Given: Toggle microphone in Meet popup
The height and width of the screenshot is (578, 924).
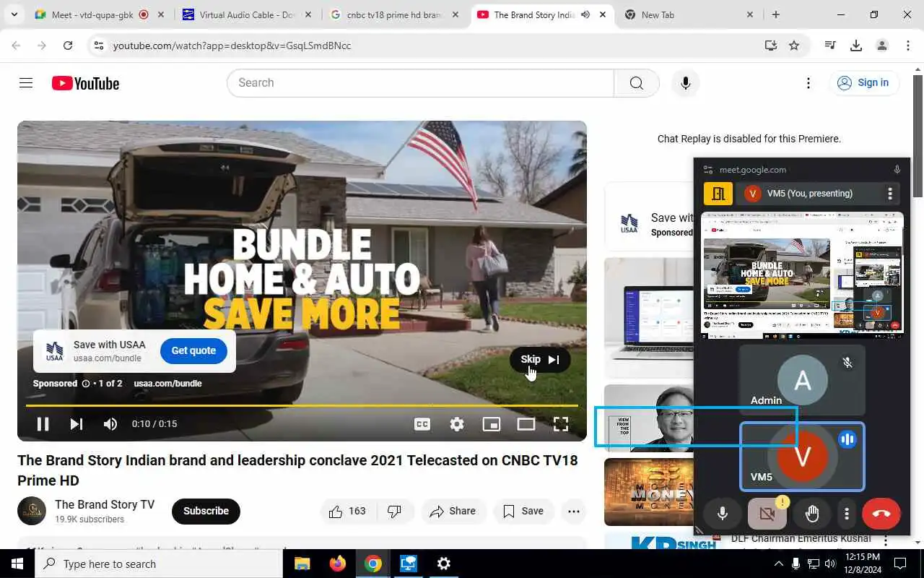Looking at the screenshot, I should pos(722,514).
